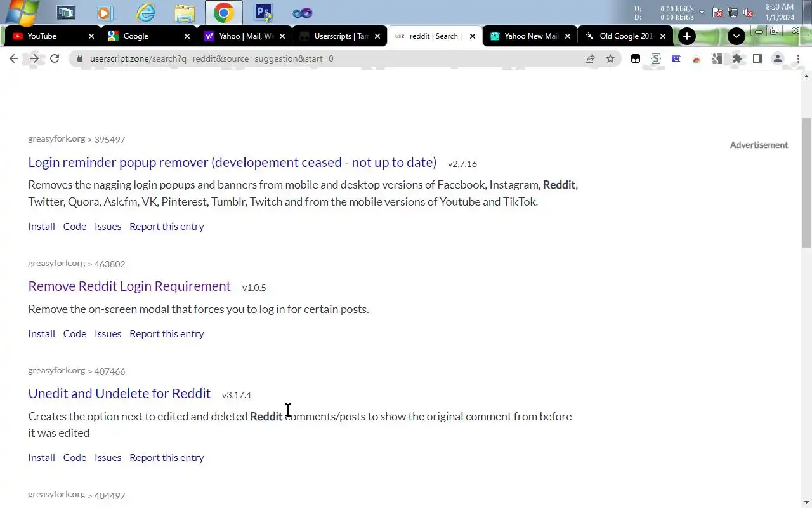Click the purple smiley face extension icon

676,58
